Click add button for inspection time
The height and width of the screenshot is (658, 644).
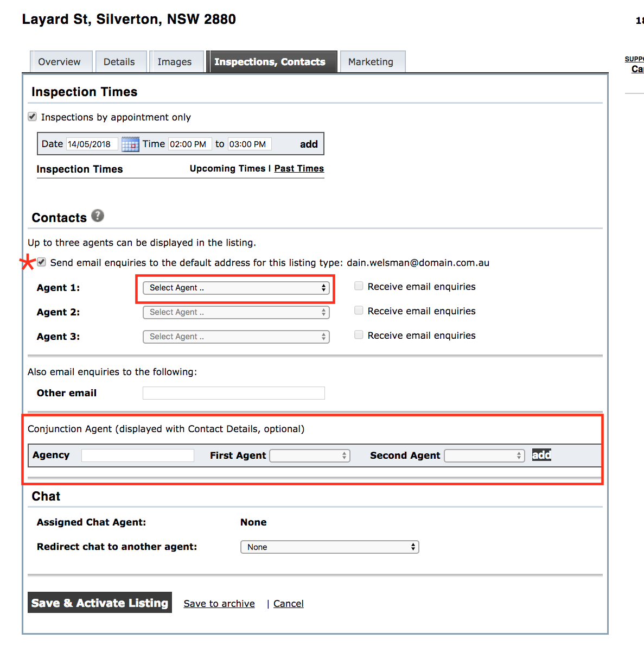click(x=309, y=144)
